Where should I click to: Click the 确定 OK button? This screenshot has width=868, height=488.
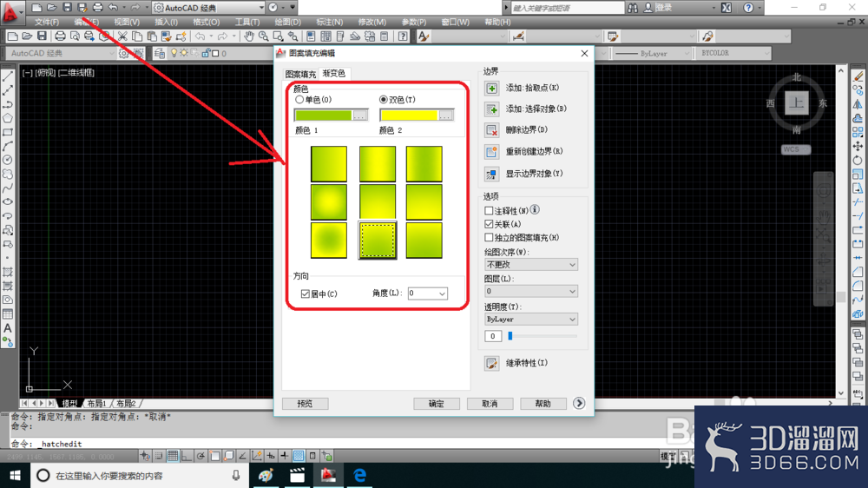(437, 404)
